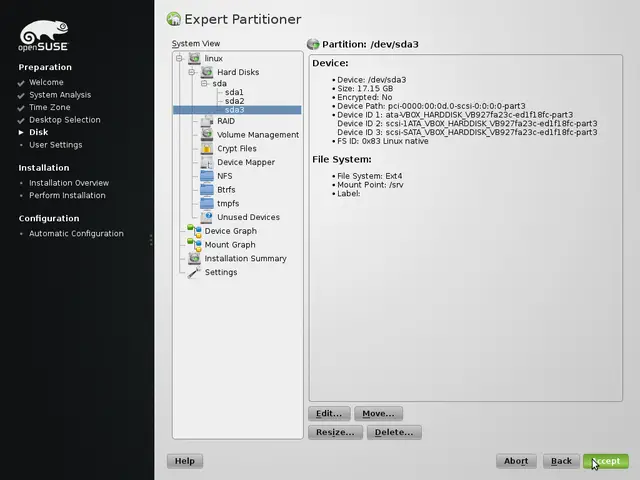Click the Resize... button
The image size is (640, 480).
pyautogui.click(x=335, y=432)
